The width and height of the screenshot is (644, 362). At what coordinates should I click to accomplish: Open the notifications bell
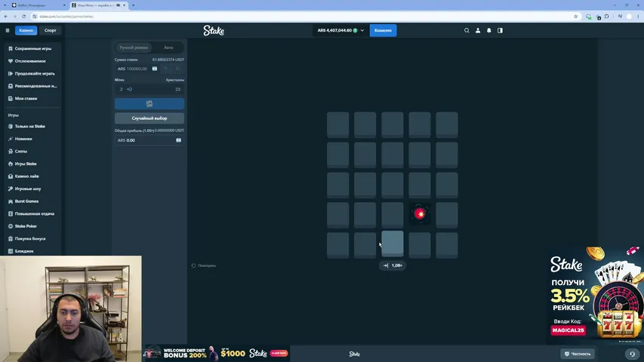[x=488, y=30]
